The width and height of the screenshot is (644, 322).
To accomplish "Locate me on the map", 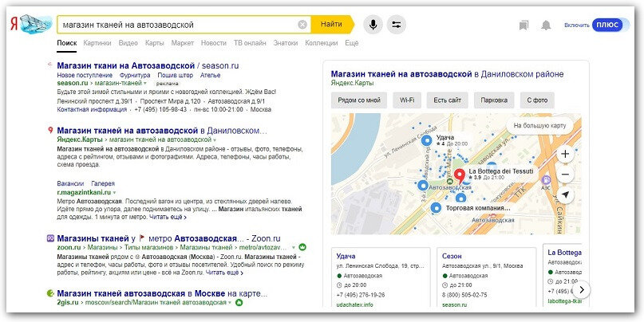I will click(x=566, y=194).
